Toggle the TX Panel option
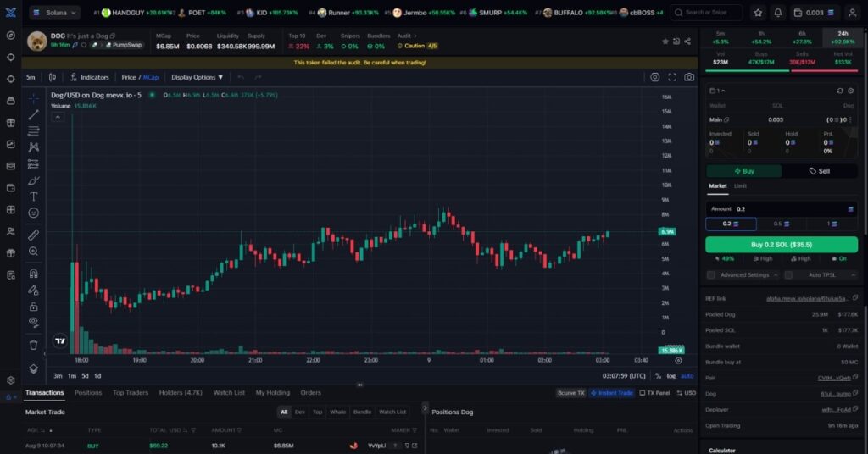This screenshot has height=454, width=868. (654, 393)
